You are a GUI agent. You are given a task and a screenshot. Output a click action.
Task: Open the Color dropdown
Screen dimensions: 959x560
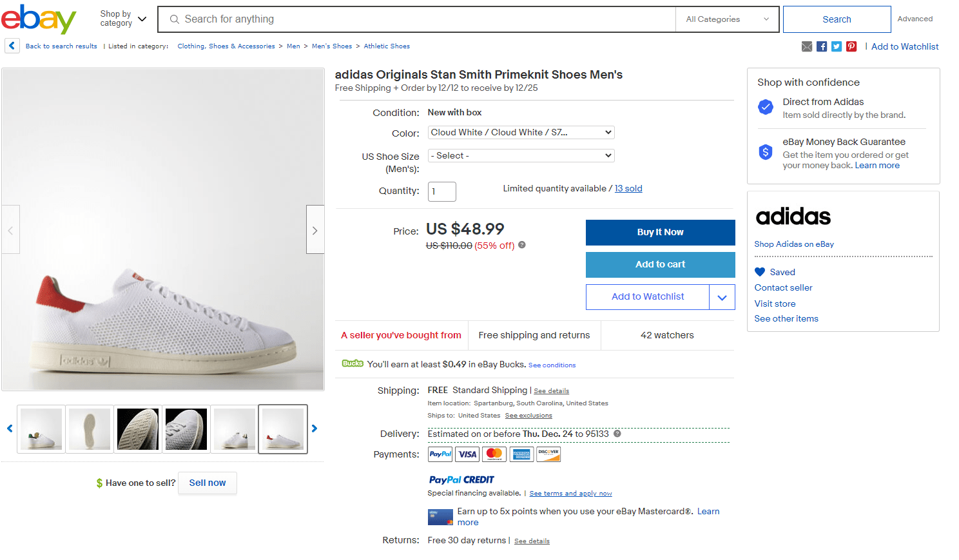521,132
